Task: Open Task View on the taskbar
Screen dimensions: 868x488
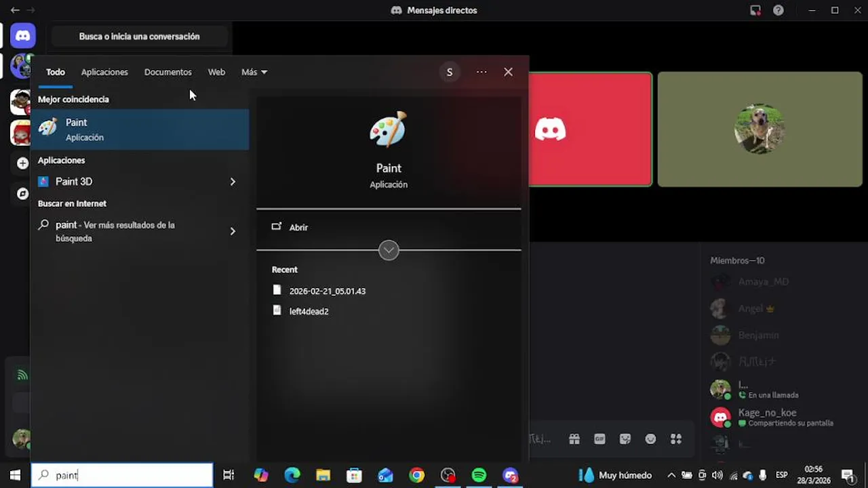Action: coord(229,475)
